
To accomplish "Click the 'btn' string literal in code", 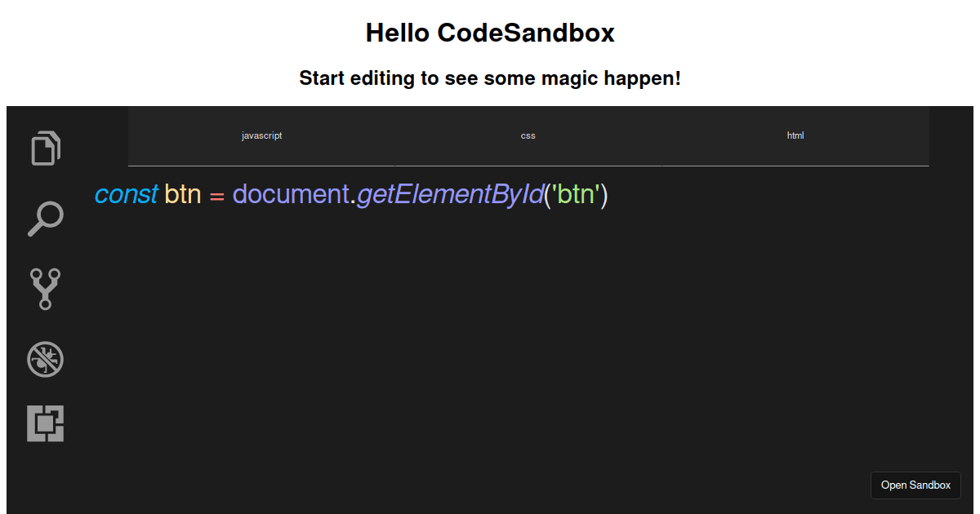I will pos(577,195).
